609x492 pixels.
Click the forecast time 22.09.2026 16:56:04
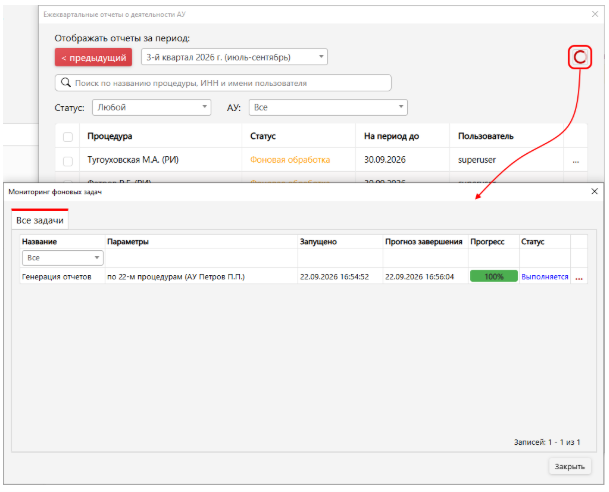419,276
